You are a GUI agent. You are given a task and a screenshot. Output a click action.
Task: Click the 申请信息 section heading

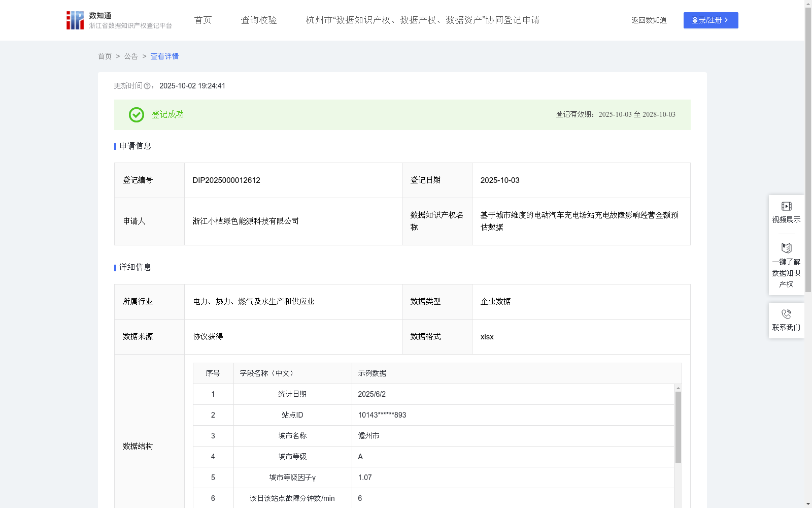(x=136, y=146)
